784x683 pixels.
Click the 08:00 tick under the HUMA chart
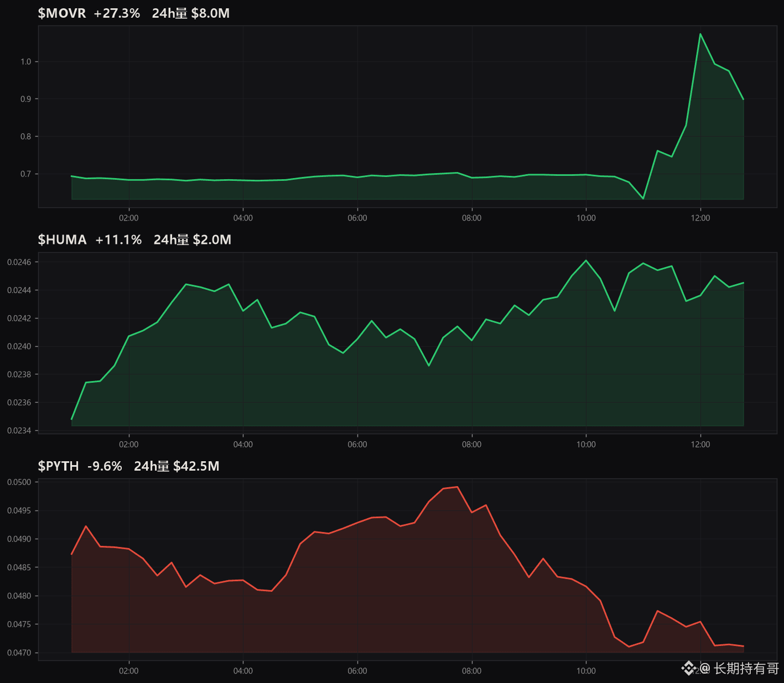point(471,445)
